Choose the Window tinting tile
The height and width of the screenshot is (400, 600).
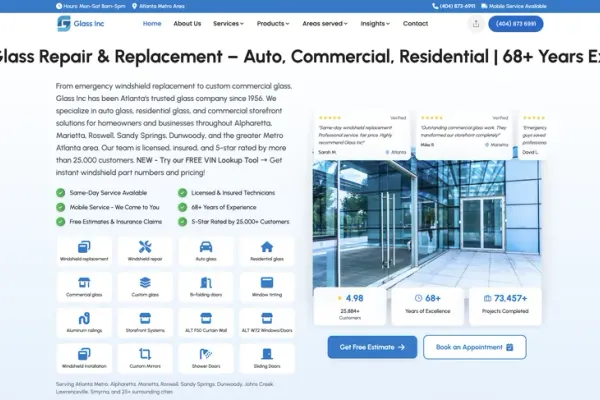267,287
